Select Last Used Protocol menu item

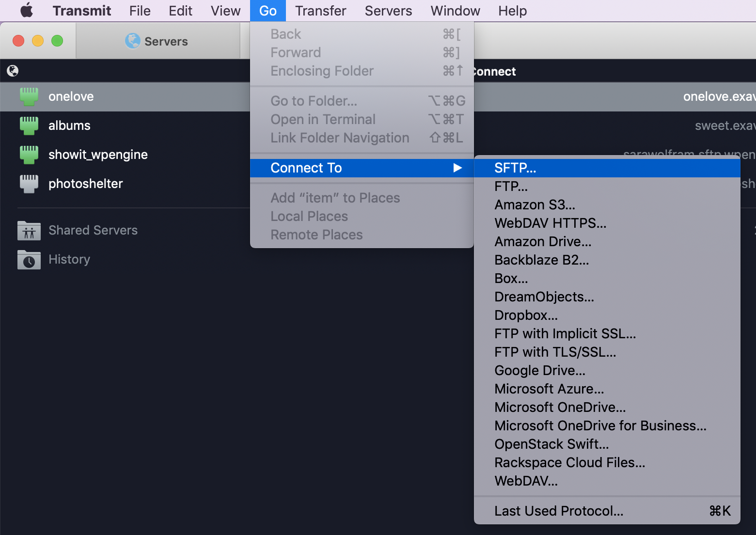[559, 511]
